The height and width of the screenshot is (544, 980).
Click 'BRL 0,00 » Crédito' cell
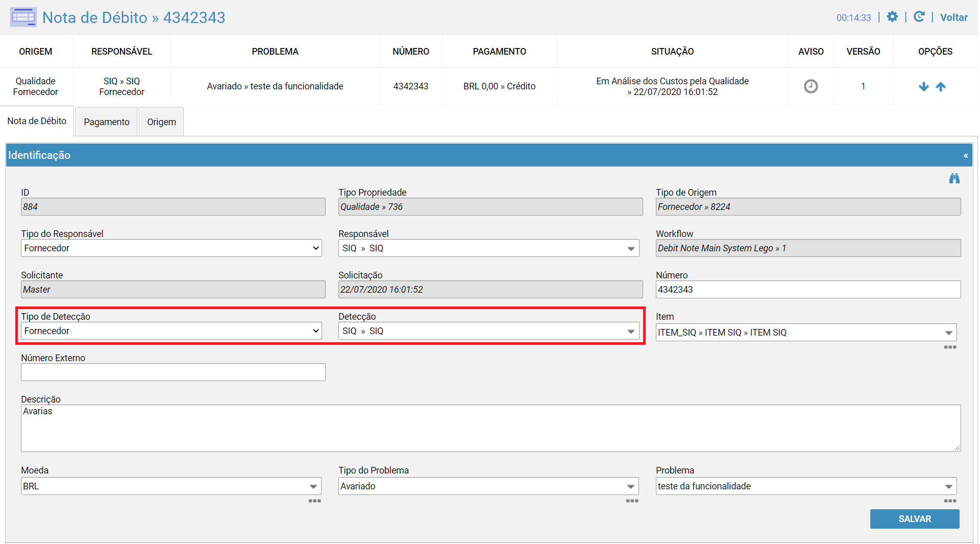tap(499, 86)
